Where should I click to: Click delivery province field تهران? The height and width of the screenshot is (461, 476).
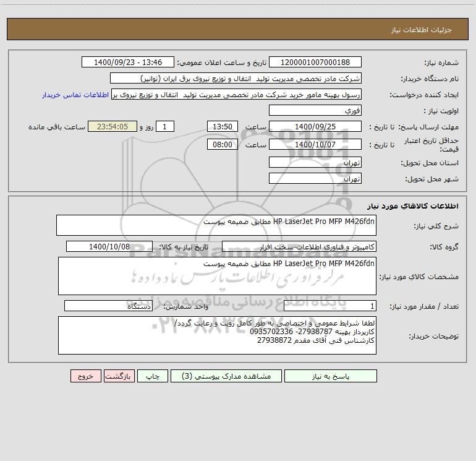[x=315, y=163]
